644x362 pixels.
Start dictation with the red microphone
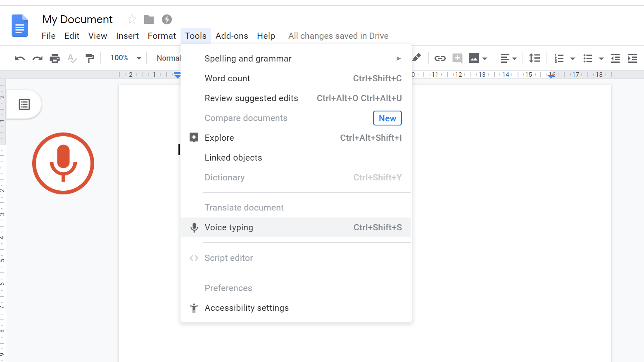pos(63,163)
